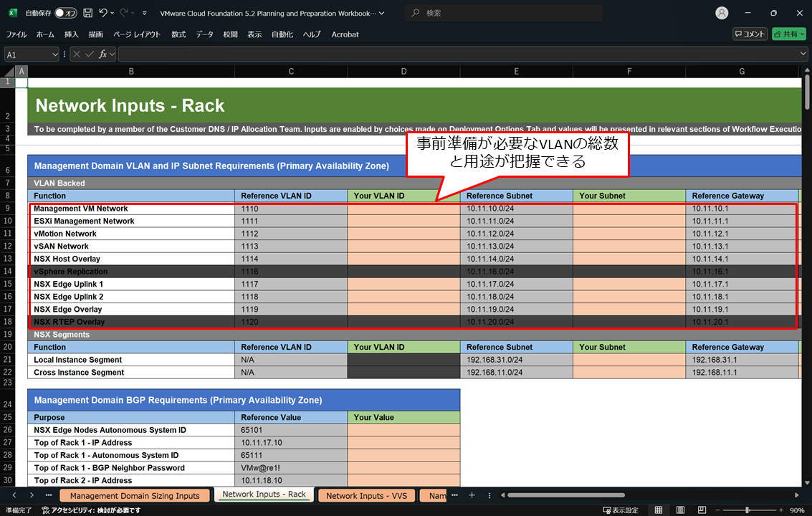This screenshot has height=516, width=812.
Task: Click Your Subnet cell for NSX Edge Uplink 1
Action: pyautogui.click(x=629, y=284)
